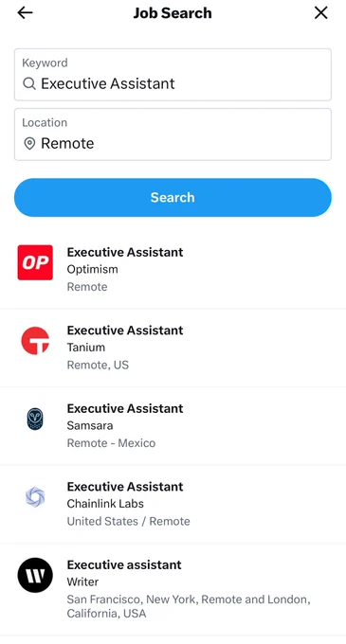Open Executive Assistant job at Samsara
Image resolution: width=346 pixels, height=644 pixels.
coord(173,425)
